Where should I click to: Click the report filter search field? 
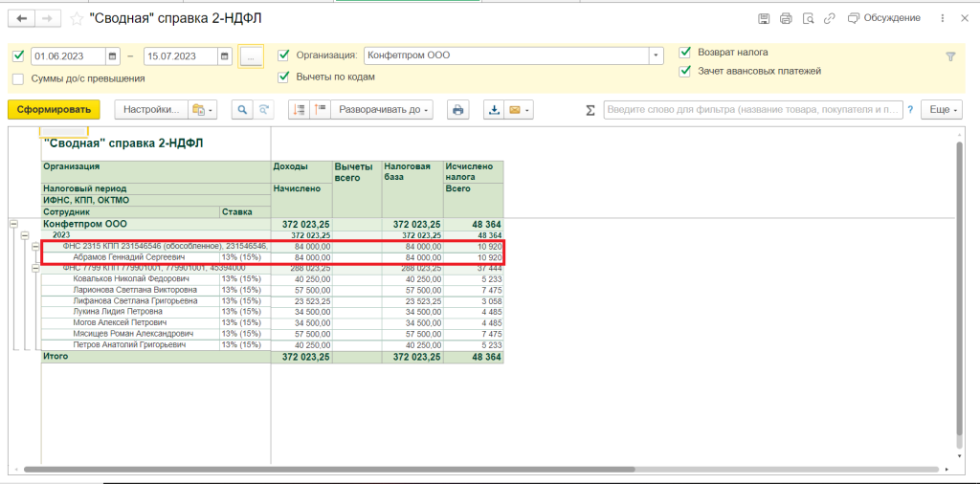point(751,110)
